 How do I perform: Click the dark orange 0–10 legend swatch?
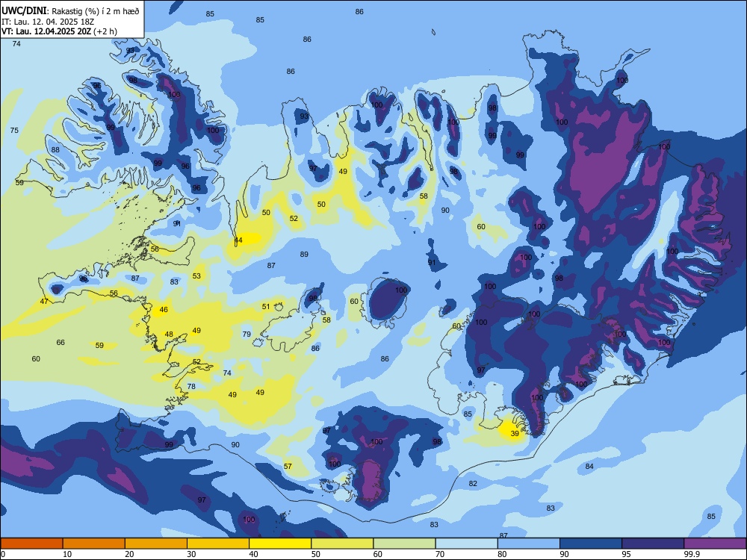31,544
